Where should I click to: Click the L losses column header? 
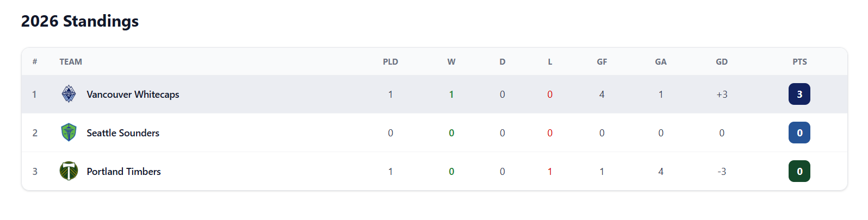(x=550, y=62)
